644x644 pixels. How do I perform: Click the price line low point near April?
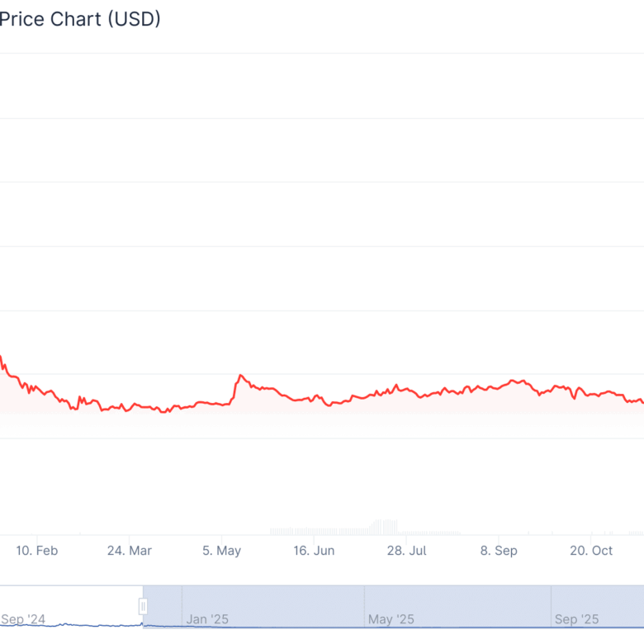click(163, 411)
